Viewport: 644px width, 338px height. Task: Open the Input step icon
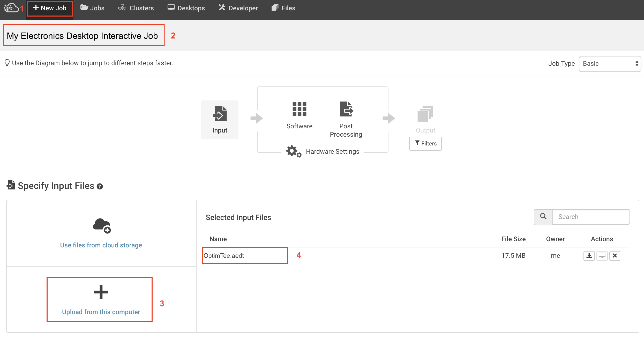click(x=220, y=114)
